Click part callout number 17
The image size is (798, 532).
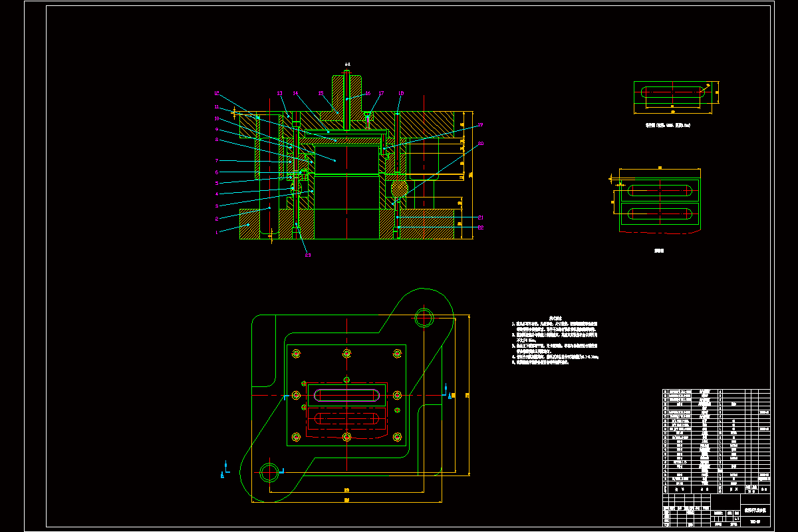pos(381,94)
